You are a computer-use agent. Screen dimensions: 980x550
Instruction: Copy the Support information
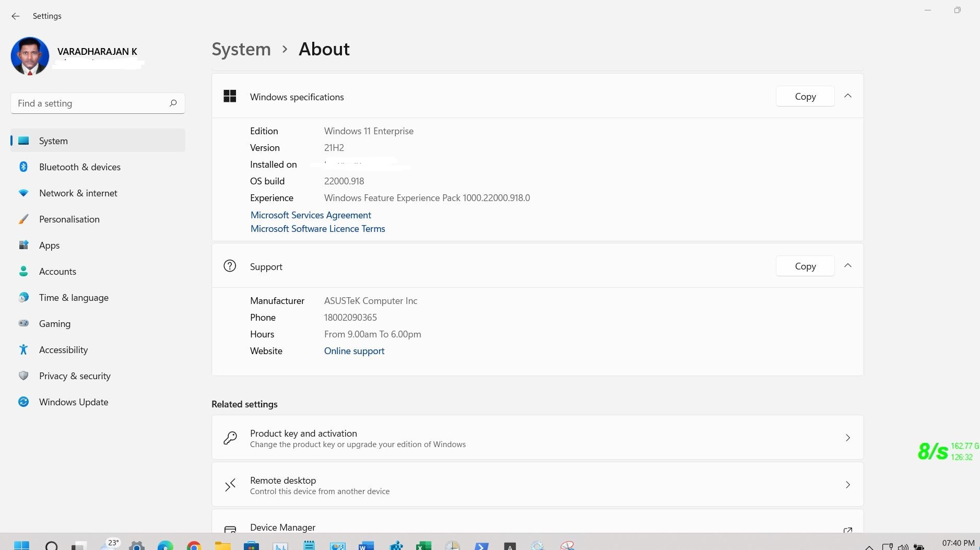(805, 266)
